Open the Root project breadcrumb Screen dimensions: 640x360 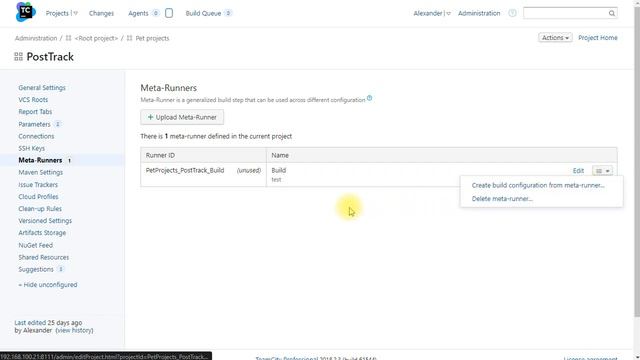[x=96, y=38]
